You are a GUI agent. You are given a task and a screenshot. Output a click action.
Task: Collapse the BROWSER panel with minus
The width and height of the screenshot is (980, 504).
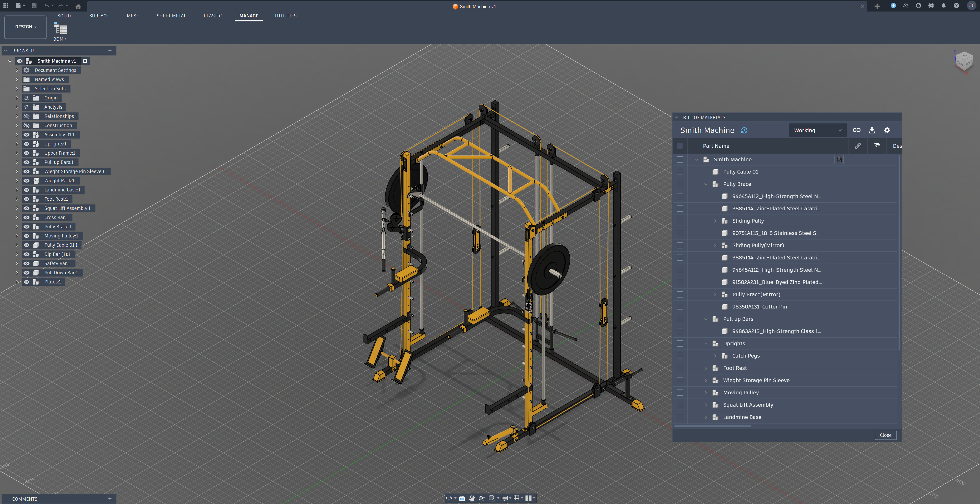110,51
